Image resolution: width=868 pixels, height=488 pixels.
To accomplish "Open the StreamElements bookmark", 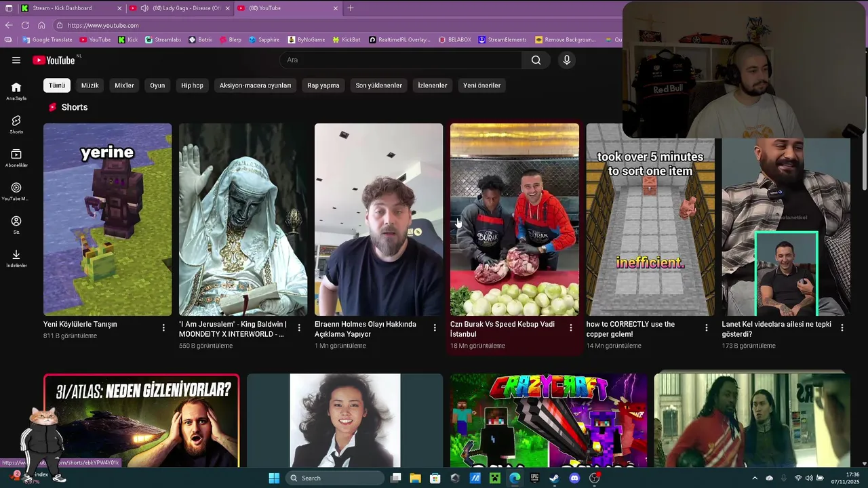I will (502, 39).
